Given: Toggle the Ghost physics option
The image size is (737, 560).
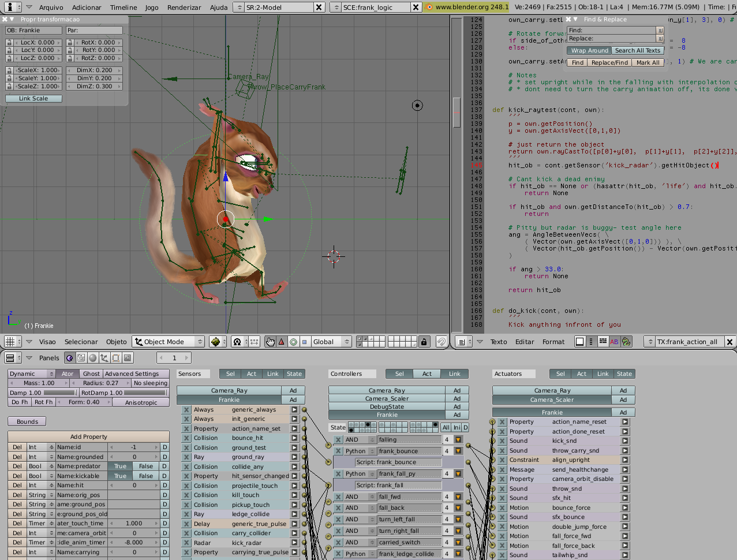Looking at the screenshot, I should (x=91, y=374).
